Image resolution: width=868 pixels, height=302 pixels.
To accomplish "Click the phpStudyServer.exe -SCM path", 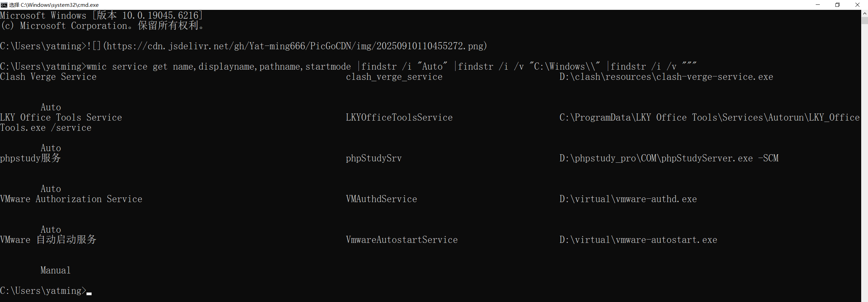I will (669, 158).
